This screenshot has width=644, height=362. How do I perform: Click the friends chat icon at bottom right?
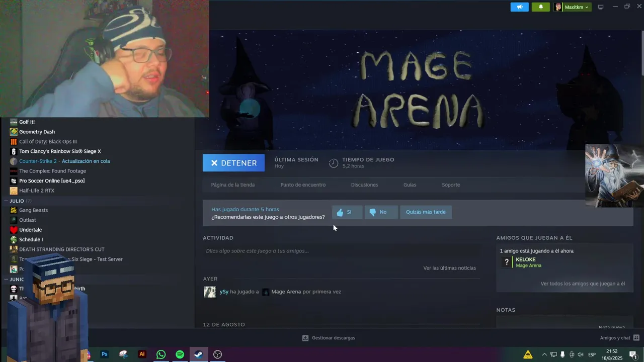pyautogui.click(x=636, y=338)
